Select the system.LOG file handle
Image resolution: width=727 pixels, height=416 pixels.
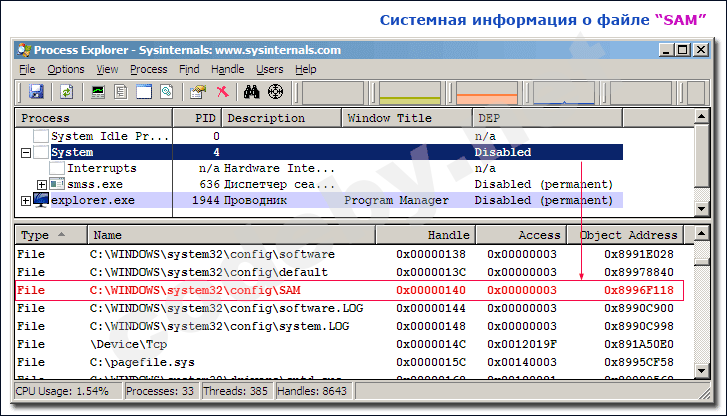[x=350, y=326]
